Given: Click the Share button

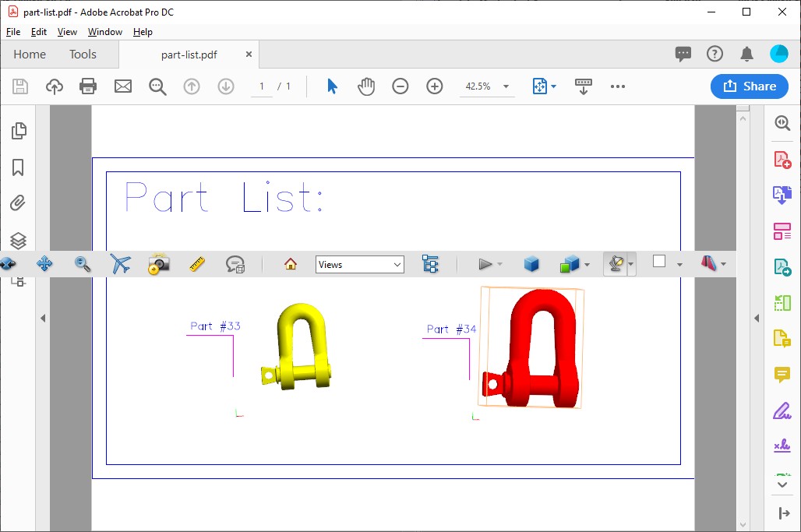Looking at the screenshot, I should [x=750, y=86].
